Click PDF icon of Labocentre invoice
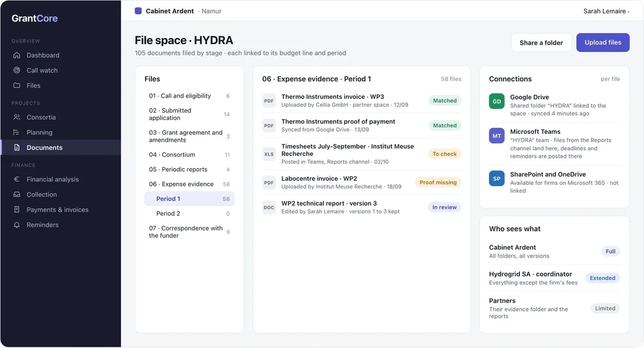The width and height of the screenshot is (644, 348). click(269, 183)
